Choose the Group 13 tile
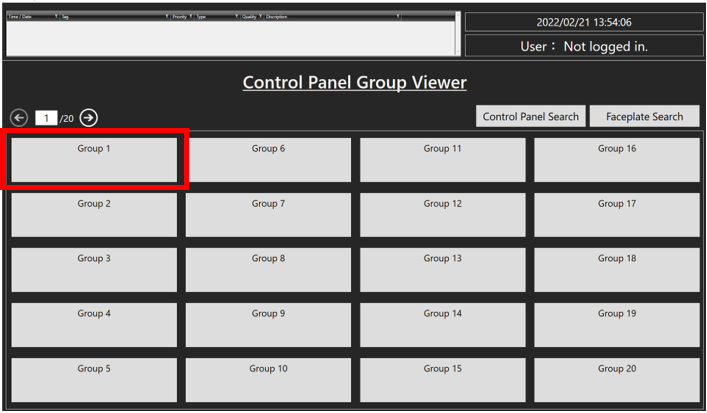The width and height of the screenshot is (707, 413). point(442,270)
